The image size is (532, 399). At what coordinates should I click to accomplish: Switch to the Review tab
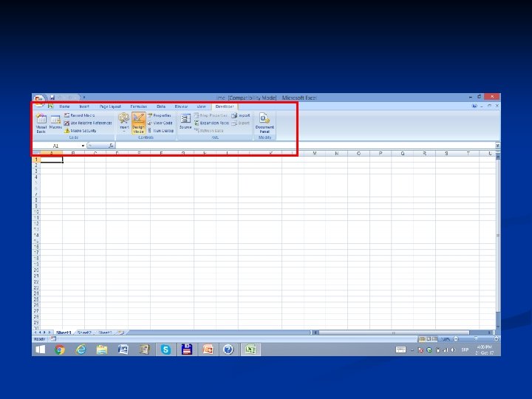coord(181,106)
